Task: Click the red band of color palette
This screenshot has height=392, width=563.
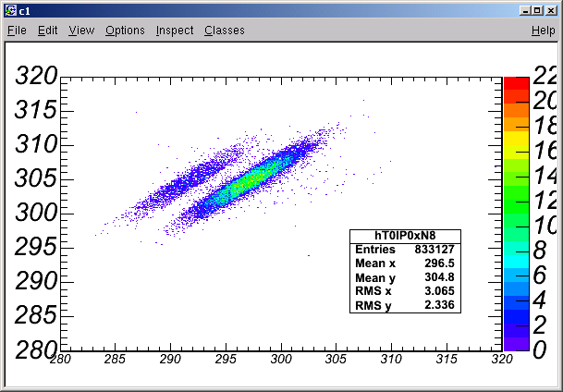Action: coord(517,83)
